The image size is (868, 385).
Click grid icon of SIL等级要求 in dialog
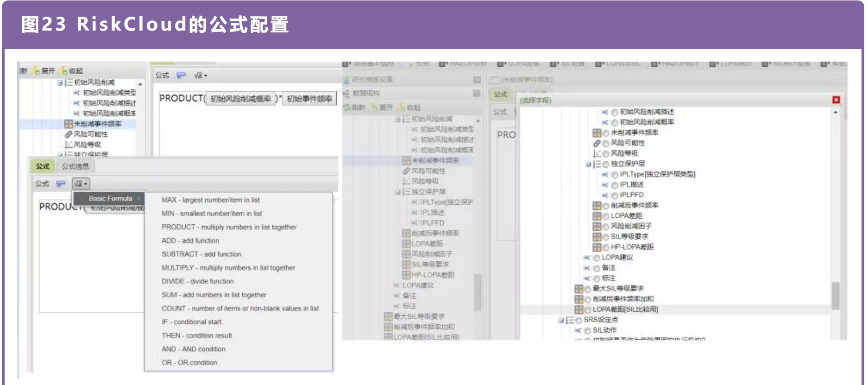[597, 237]
